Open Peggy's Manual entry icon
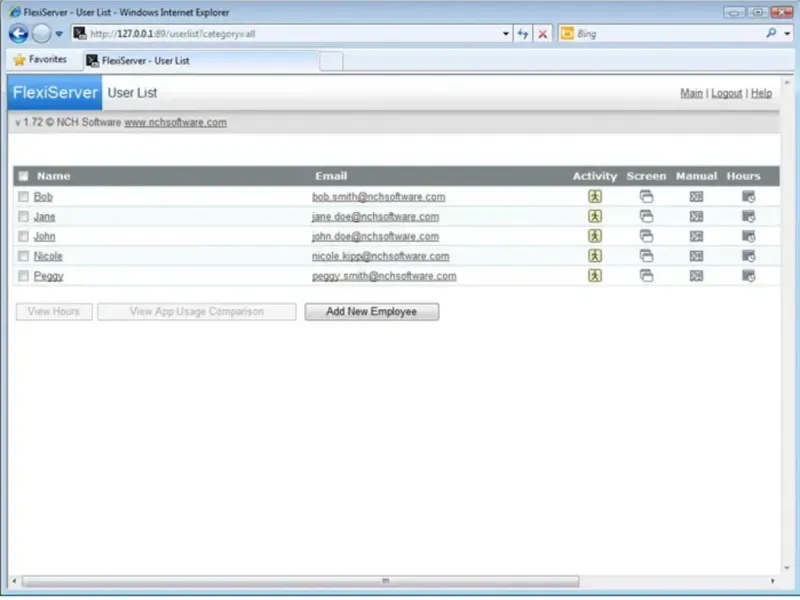The image size is (800, 600). 696,276
